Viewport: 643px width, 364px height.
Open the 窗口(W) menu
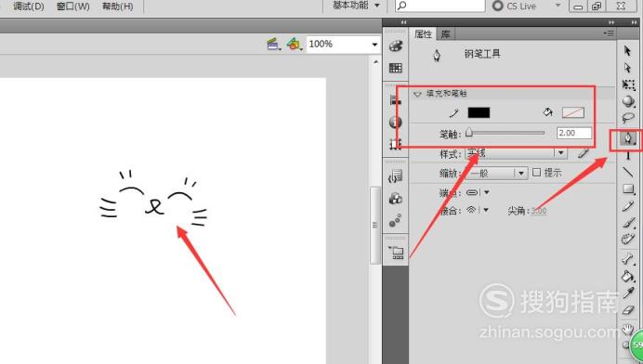[73, 6]
